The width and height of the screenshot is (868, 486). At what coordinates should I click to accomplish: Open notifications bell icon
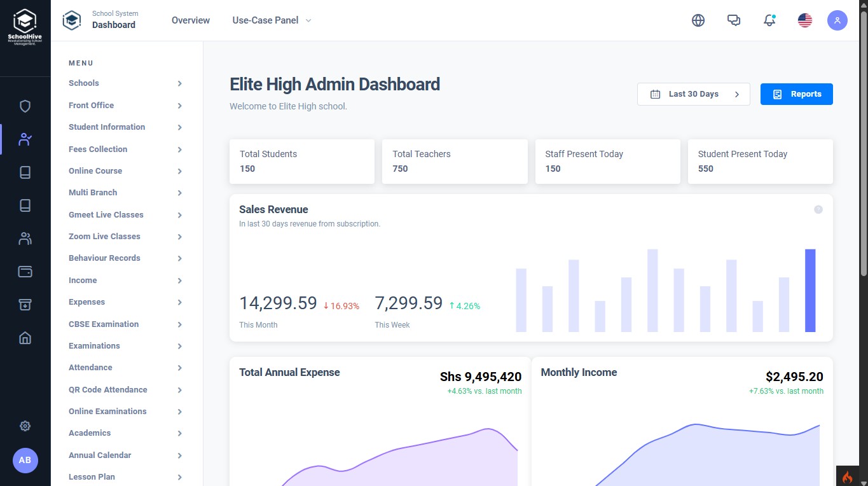[769, 20]
